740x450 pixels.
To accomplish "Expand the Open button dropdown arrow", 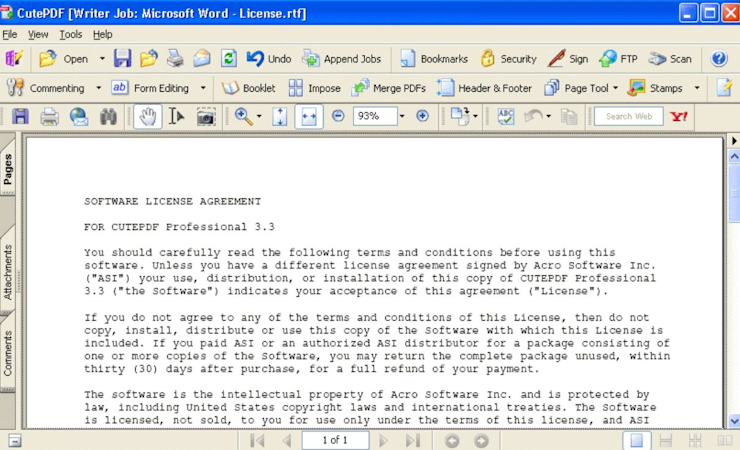I will coord(102,59).
